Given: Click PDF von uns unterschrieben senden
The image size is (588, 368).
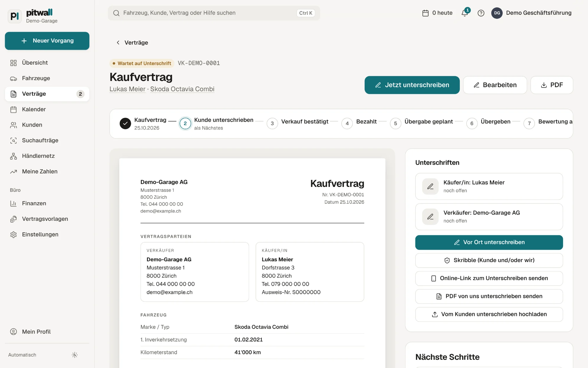Looking at the screenshot, I should click(489, 296).
